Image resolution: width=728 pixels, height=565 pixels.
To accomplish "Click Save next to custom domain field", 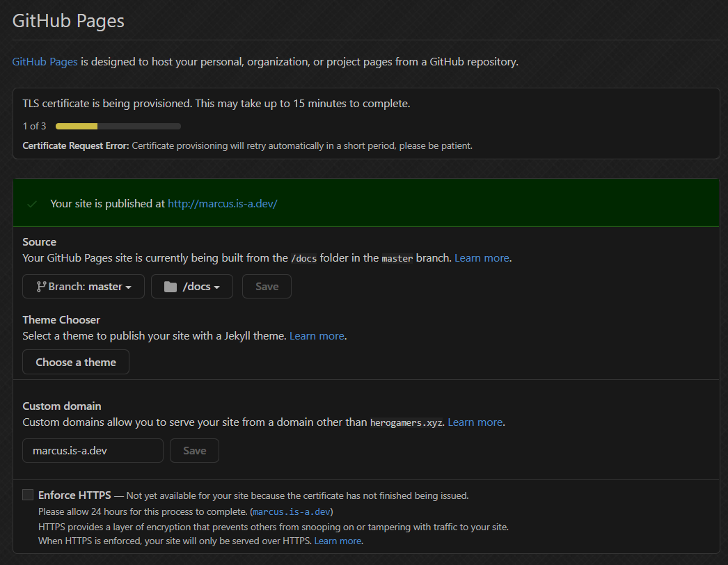I will tap(195, 451).
